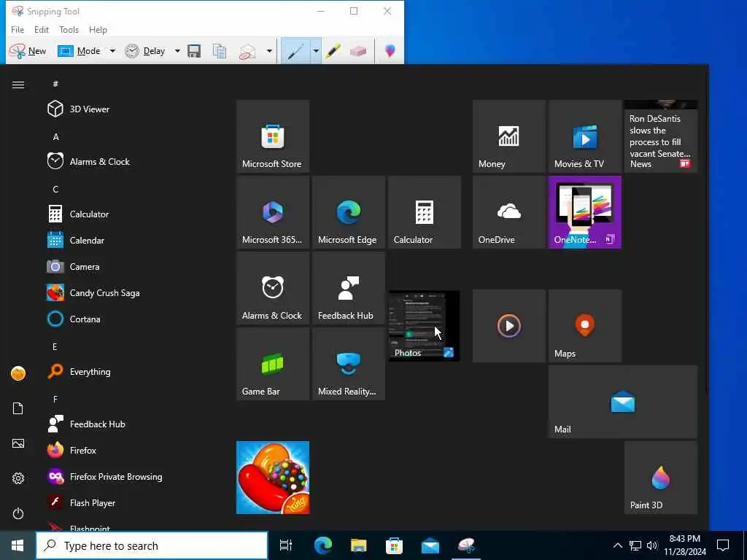The height and width of the screenshot is (560, 747).
Task: Select the Eraser tool
Action: [357, 51]
